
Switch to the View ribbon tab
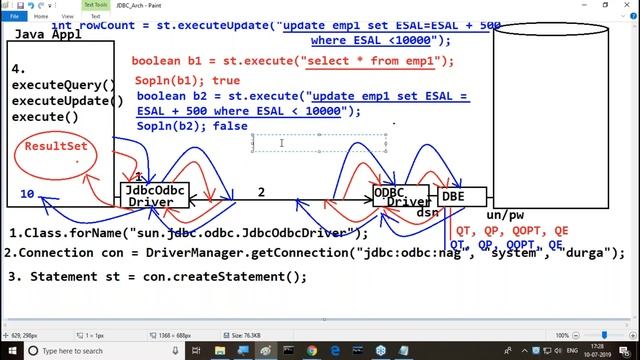tap(67, 16)
